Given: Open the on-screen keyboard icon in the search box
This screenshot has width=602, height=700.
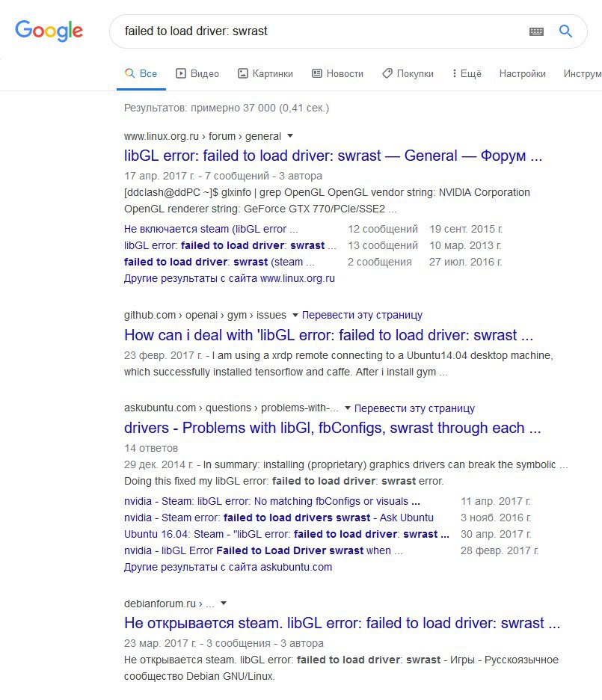Looking at the screenshot, I should pyautogui.click(x=536, y=31).
